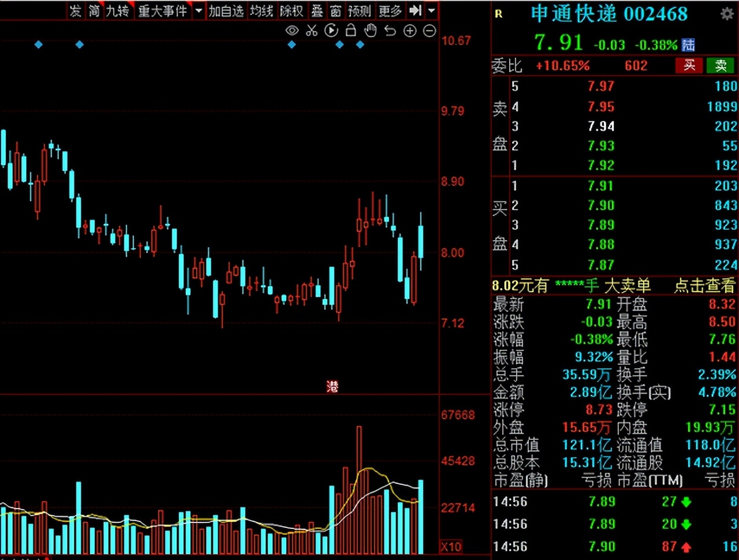Click the replay/playback circle icon
The height and width of the screenshot is (560, 739).
coord(331,30)
